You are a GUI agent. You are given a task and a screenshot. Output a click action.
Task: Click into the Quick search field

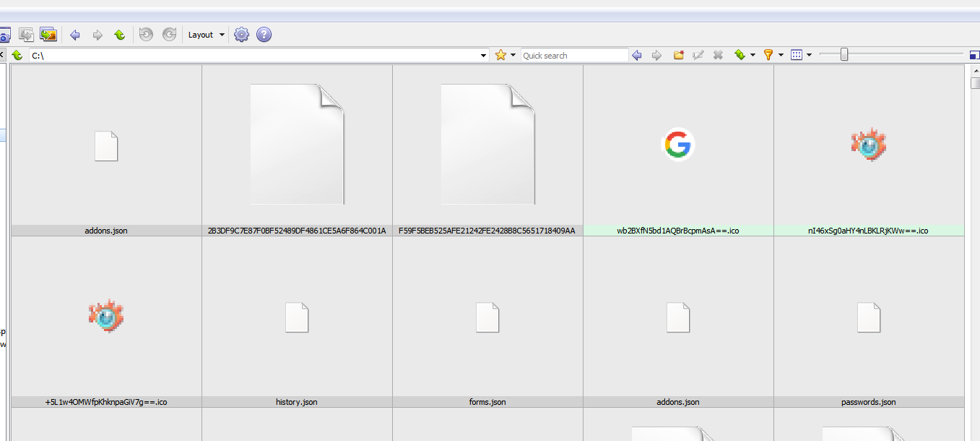[x=575, y=56]
